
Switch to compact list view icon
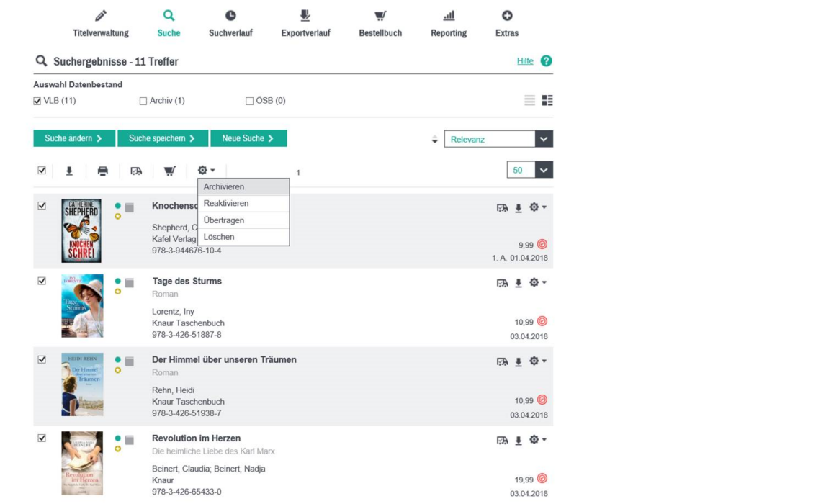pos(529,101)
